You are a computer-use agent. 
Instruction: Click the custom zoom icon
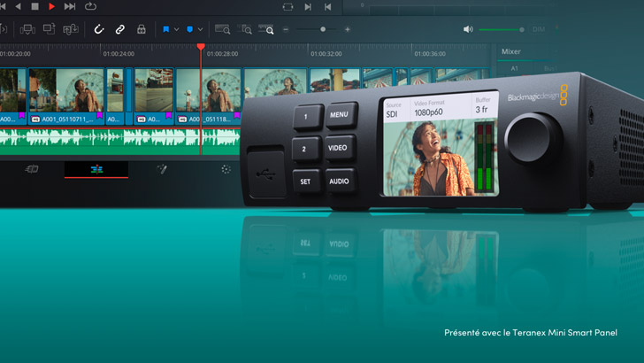click(x=266, y=29)
